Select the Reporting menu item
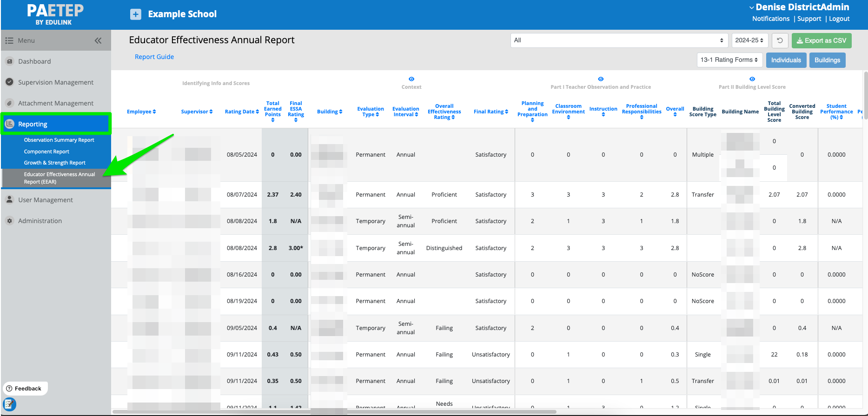Viewport: 868px width, 416px height. tap(56, 124)
